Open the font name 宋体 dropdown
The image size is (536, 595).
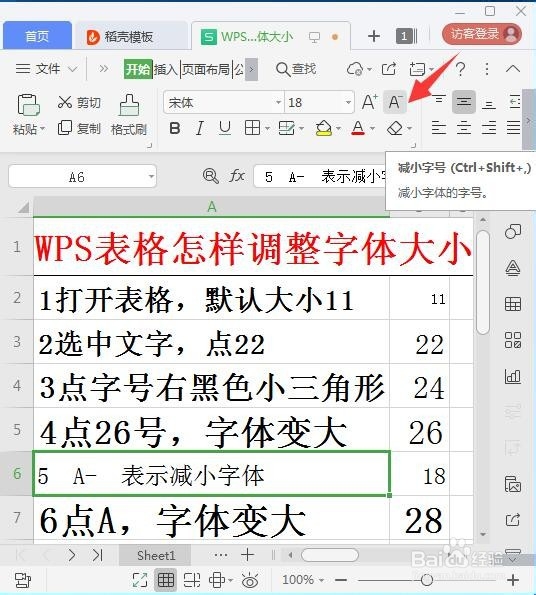(x=278, y=102)
